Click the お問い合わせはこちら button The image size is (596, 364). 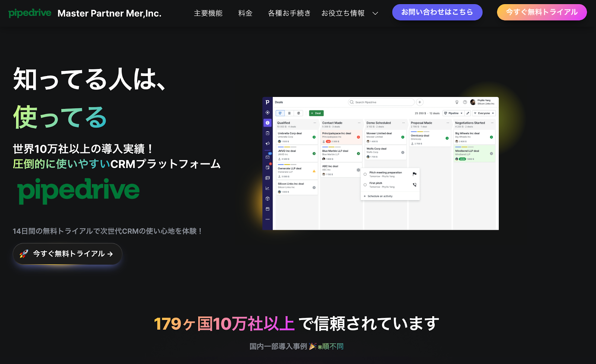(437, 12)
